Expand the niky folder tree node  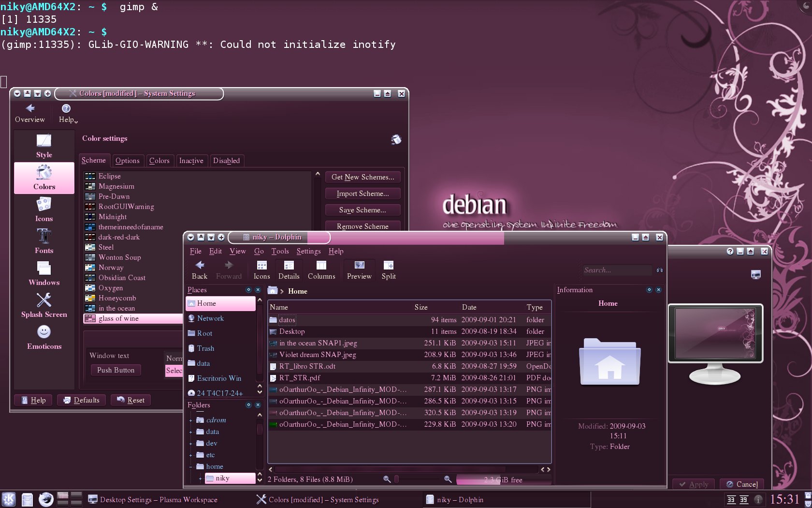click(200, 478)
